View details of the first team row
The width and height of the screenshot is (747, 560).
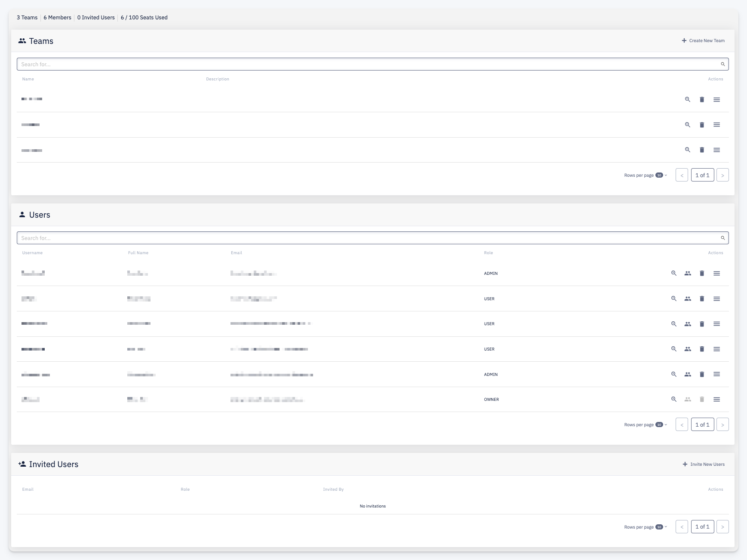(x=688, y=99)
